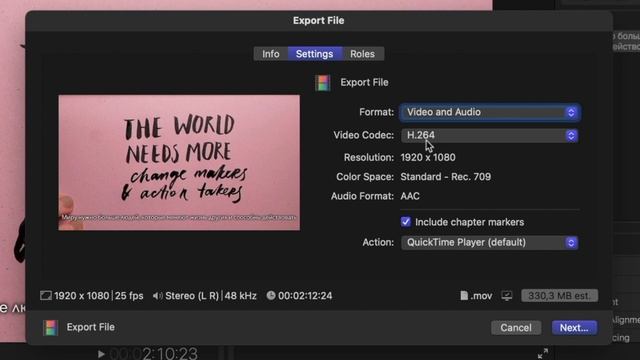Click the Resolution value 1920 x 1080
This screenshot has width=640, height=360.
pyautogui.click(x=428, y=158)
